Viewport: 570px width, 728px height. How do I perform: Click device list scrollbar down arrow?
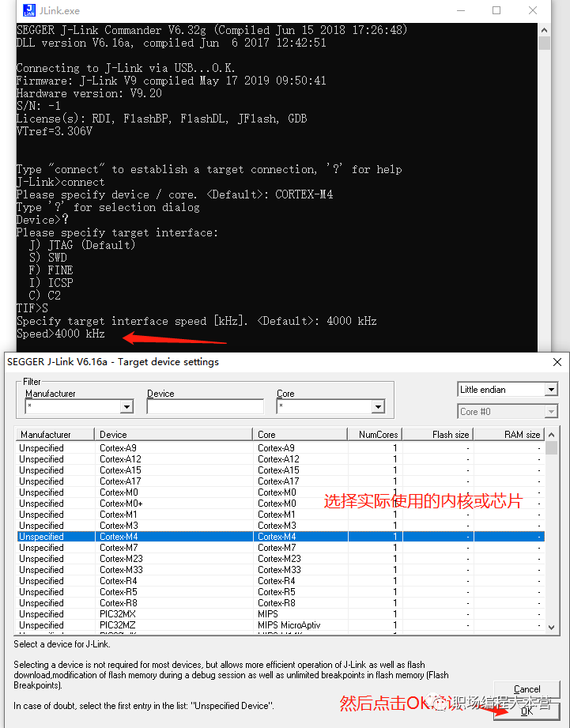pyautogui.click(x=552, y=628)
